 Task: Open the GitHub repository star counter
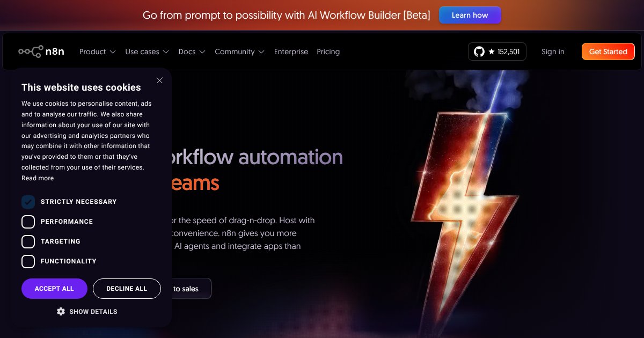(x=497, y=52)
